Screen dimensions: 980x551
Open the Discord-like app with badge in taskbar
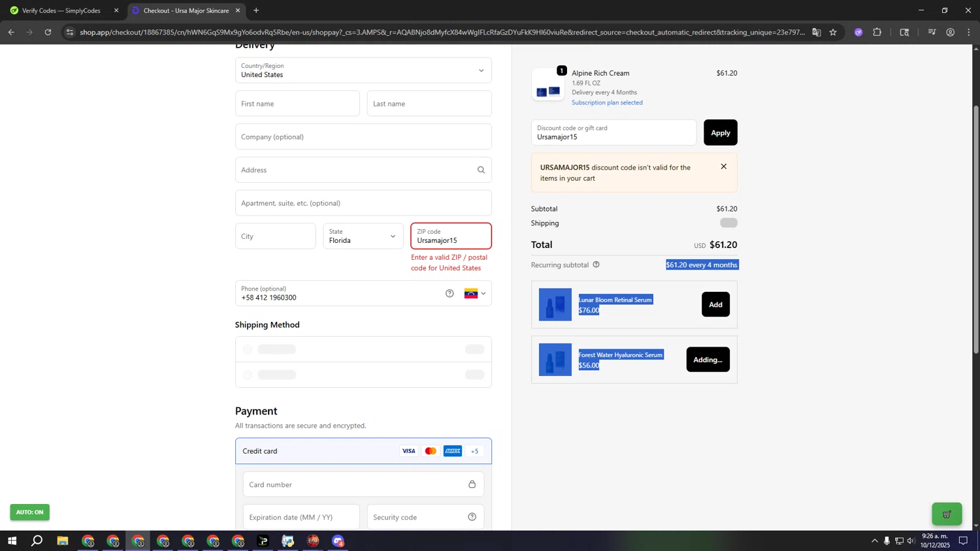point(338,541)
